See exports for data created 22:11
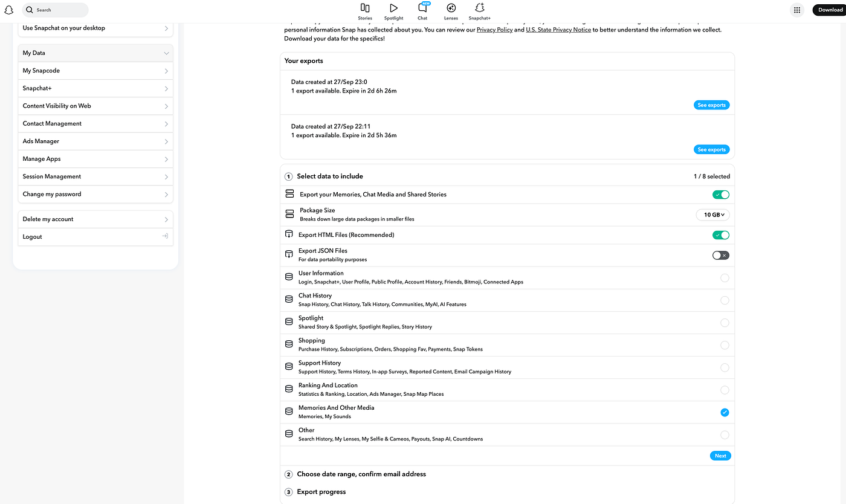 (711, 149)
